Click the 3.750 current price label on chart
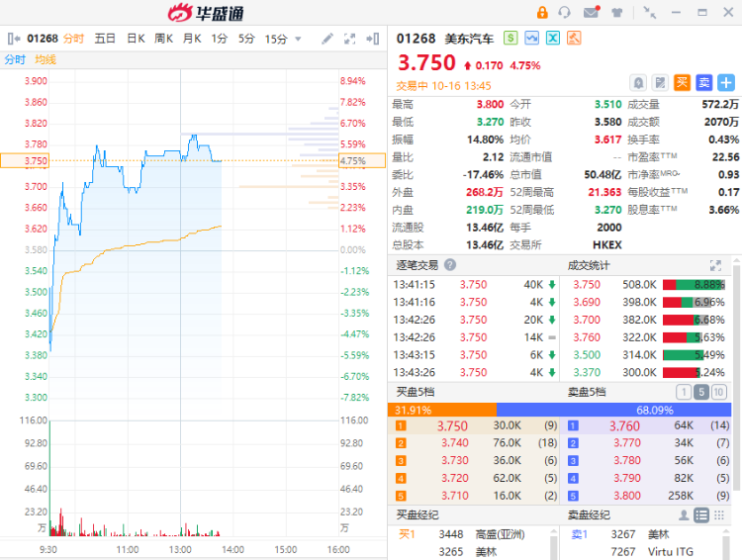The image size is (742, 560). pos(27,161)
